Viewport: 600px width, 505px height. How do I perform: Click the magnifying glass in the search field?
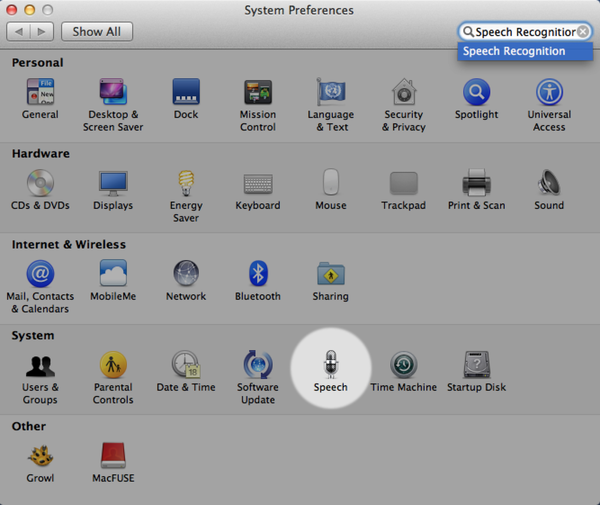(x=468, y=31)
